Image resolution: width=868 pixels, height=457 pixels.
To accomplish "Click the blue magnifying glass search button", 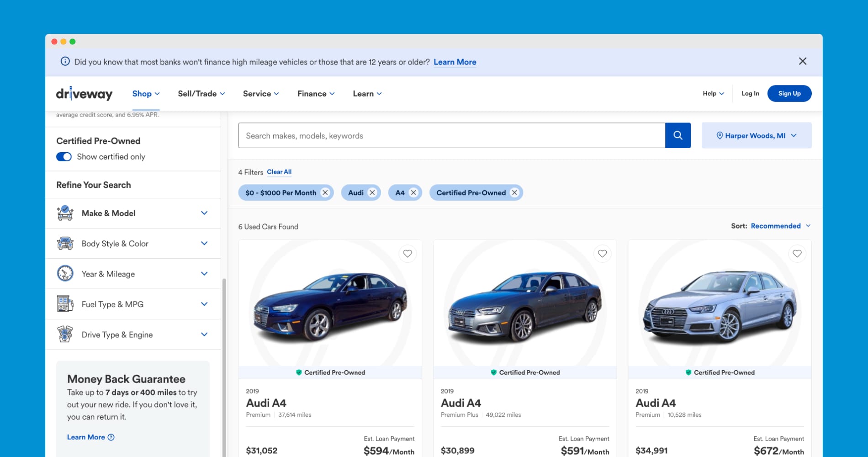I will click(x=677, y=135).
